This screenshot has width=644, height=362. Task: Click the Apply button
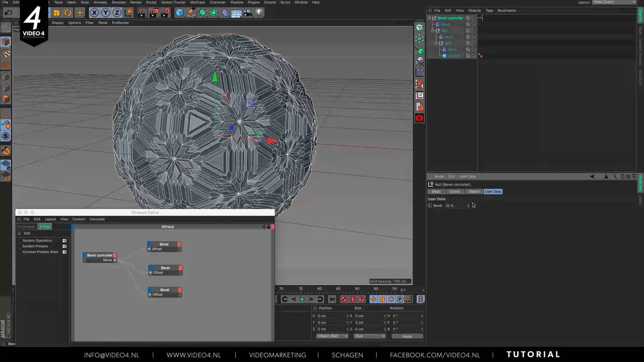[407, 336]
